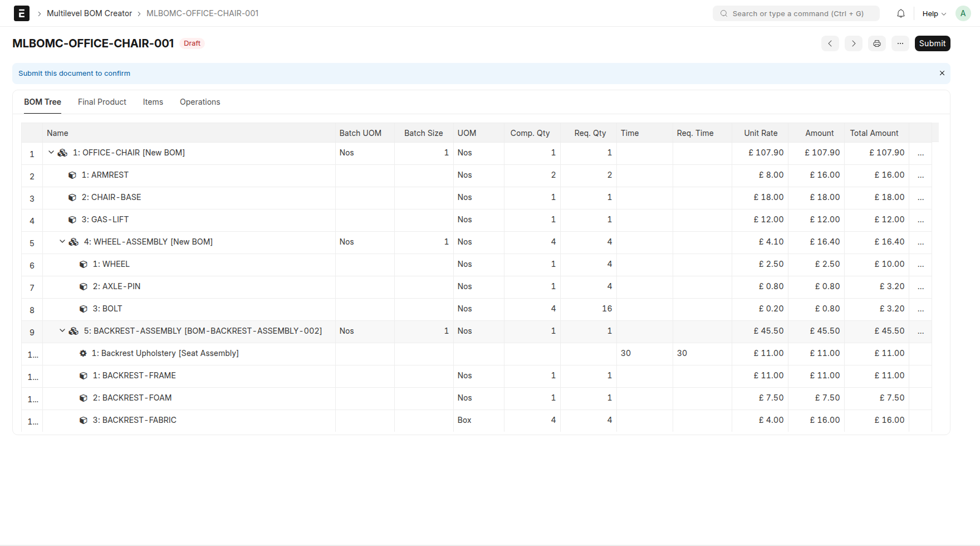Click the Submit button

pyautogui.click(x=932, y=43)
